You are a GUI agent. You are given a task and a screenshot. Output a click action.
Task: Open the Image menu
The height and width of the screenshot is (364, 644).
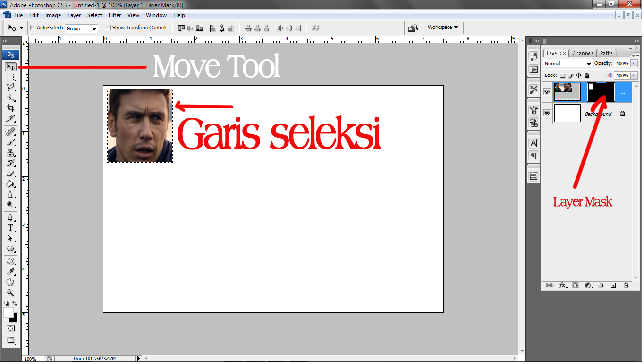[x=53, y=15]
